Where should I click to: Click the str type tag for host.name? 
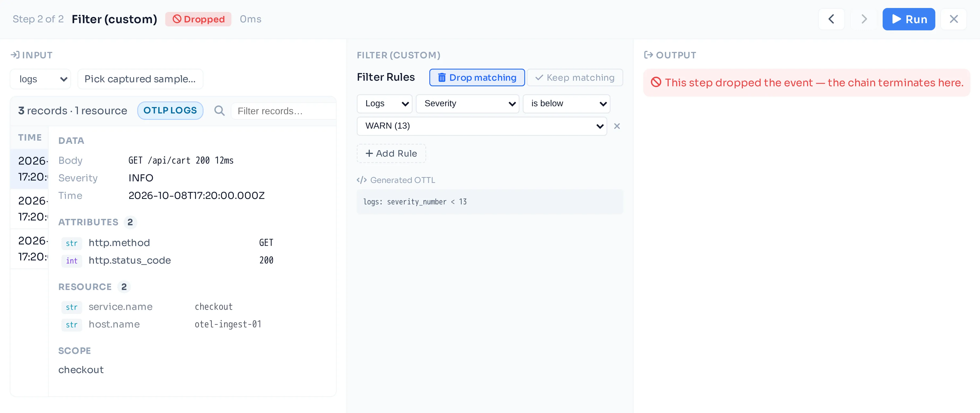click(x=72, y=325)
